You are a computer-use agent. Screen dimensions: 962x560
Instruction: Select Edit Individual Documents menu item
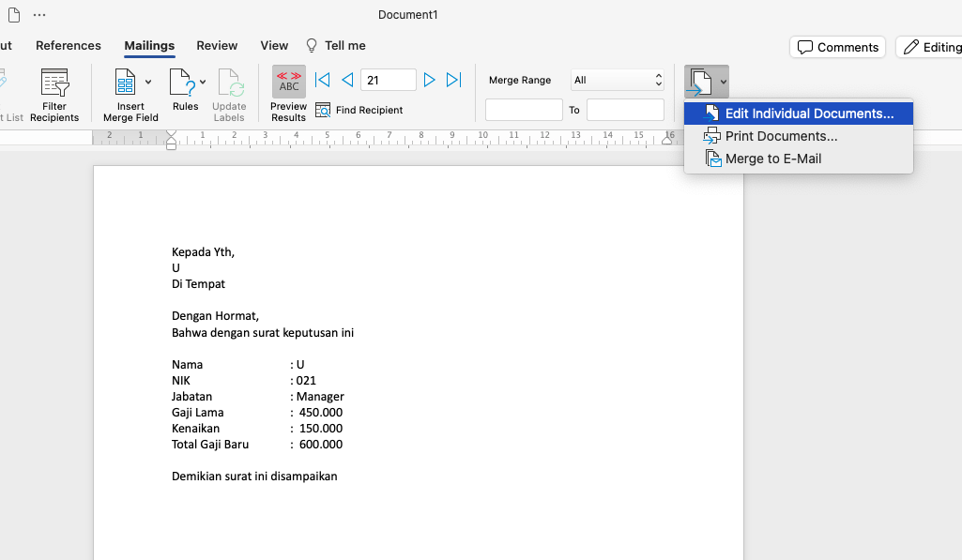click(x=808, y=114)
